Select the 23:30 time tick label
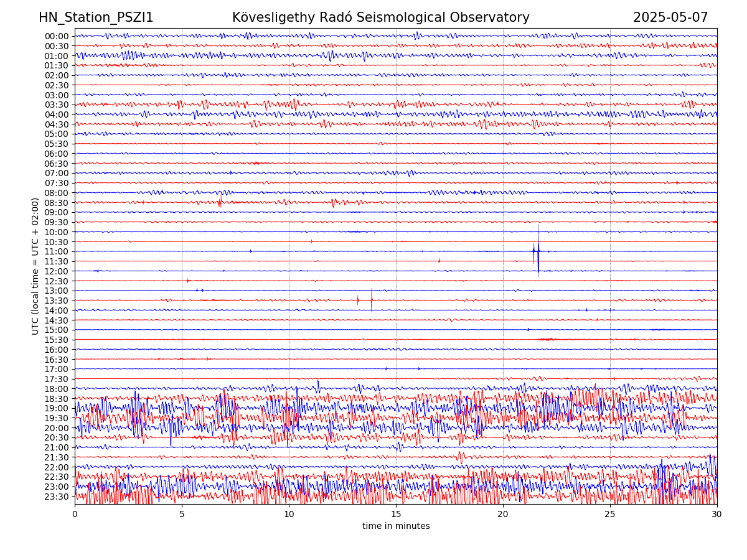The width and height of the screenshot is (747, 560). pos(57,497)
